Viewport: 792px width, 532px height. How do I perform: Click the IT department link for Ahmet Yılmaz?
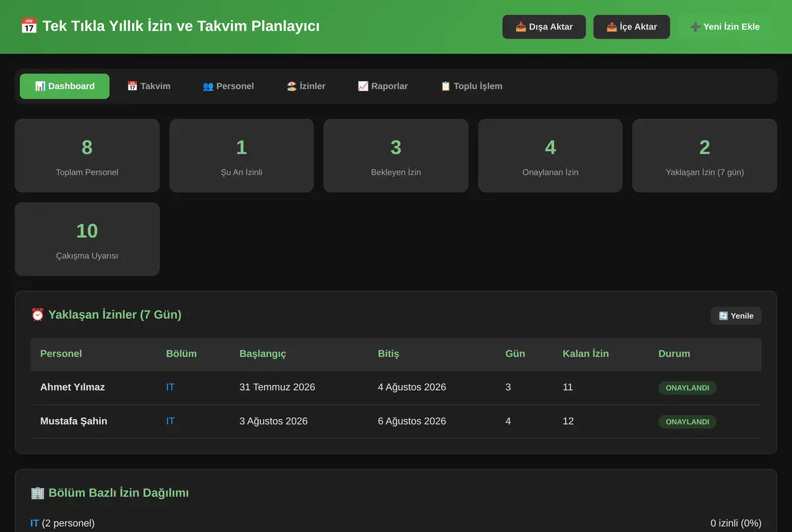coord(170,387)
